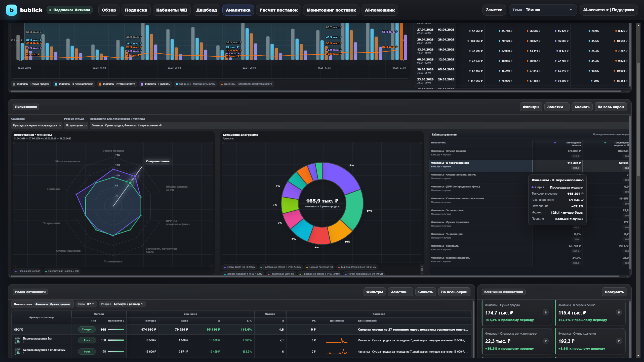Hide the Прошедшая неделя radar series
This screenshot has height=362, width=644.
coord(27,271)
